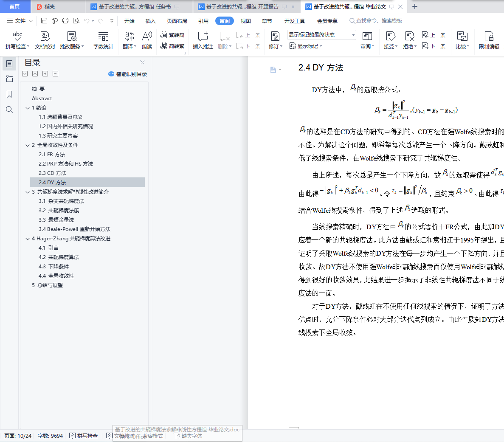504x442 pixels.
Task: Open Compare documents (比较)
Action: click(x=462, y=40)
